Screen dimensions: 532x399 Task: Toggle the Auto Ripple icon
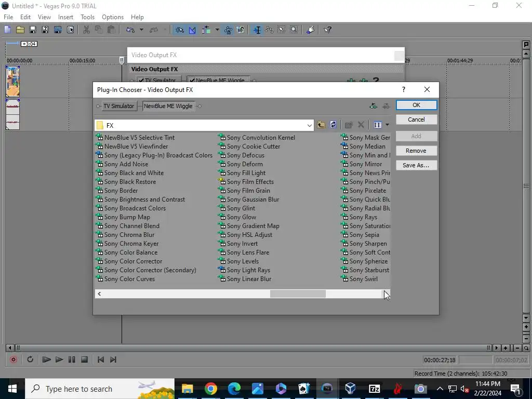pyautogui.click(x=206, y=30)
